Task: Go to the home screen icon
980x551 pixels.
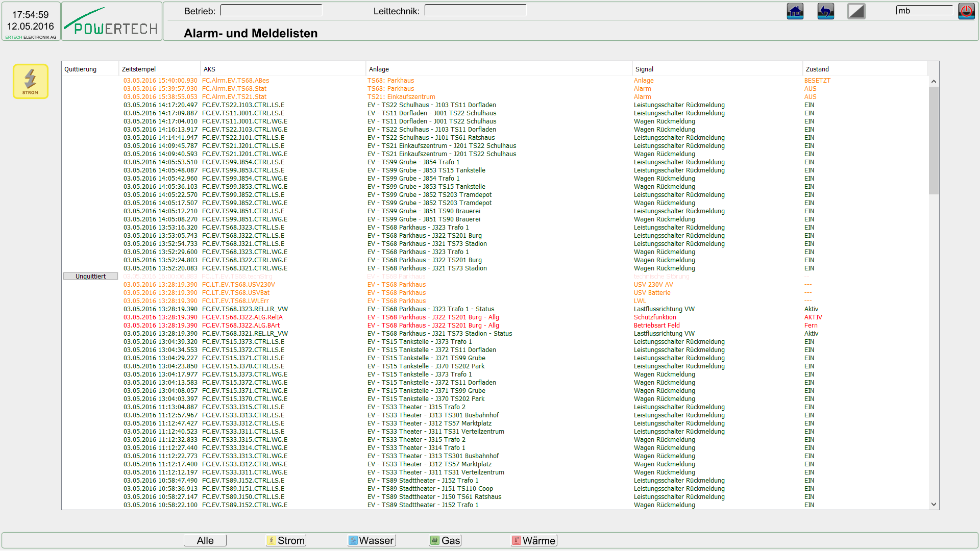Action: point(795,11)
